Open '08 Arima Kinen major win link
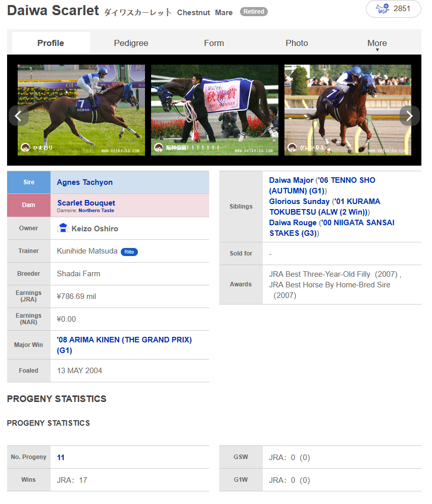 point(124,345)
